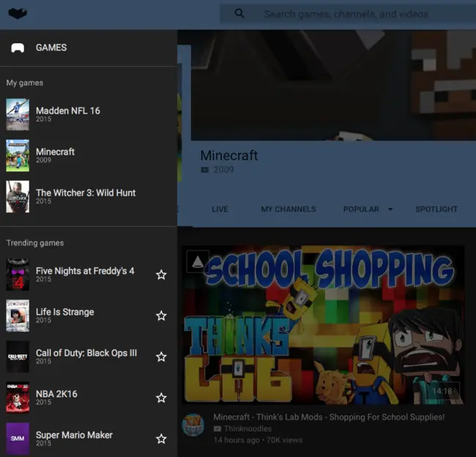
Task: Click the search magnifier icon
Action: [239, 13]
